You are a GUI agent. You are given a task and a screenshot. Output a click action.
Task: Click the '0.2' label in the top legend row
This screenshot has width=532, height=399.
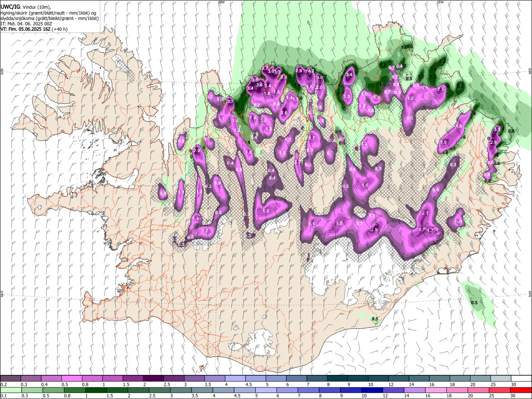pyautogui.click(x=3, y=384)
